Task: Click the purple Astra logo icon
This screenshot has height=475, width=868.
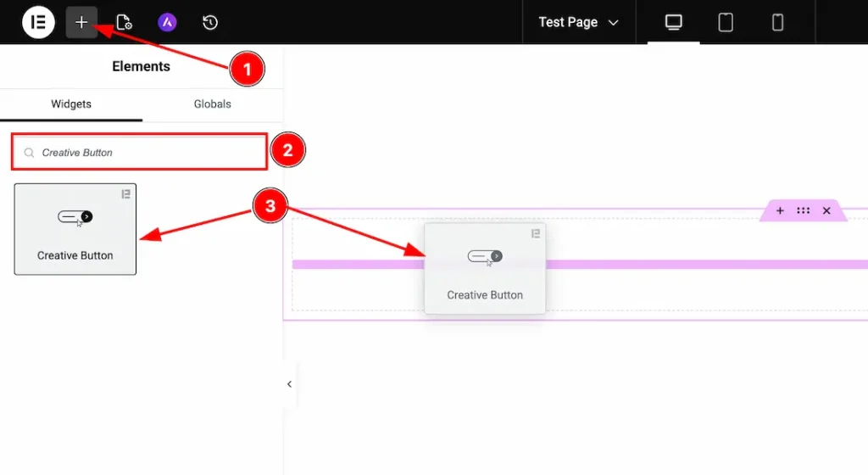Action: point(167,22)
